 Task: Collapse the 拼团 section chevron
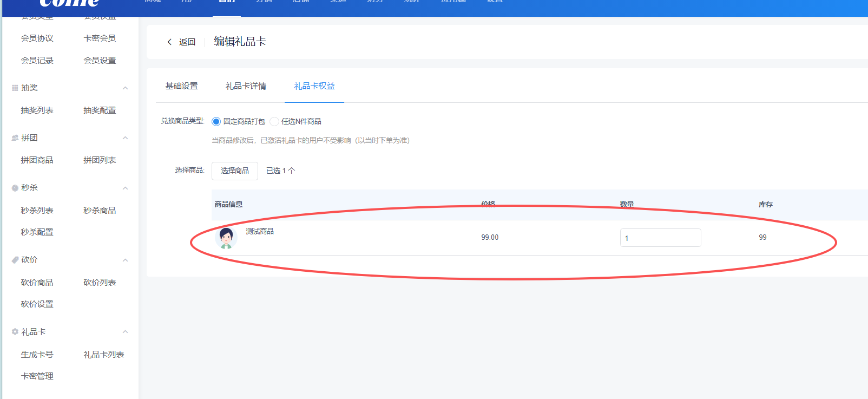click(125, 138)
